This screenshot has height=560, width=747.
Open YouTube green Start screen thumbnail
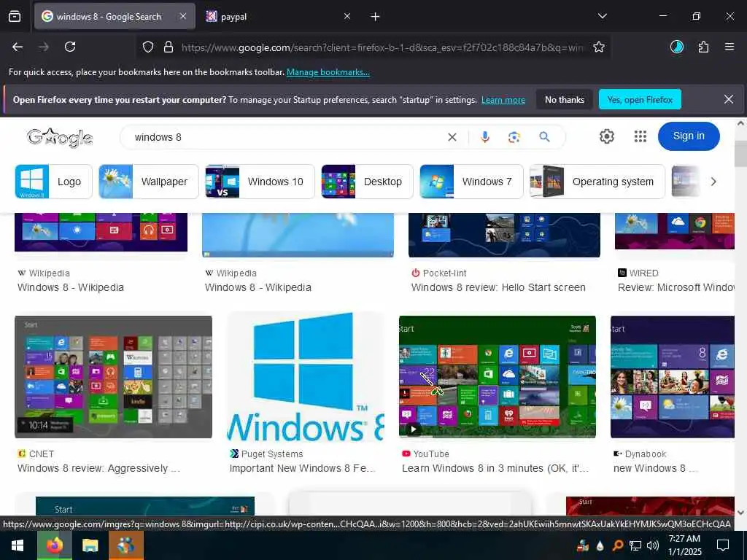tap(498, 377)
